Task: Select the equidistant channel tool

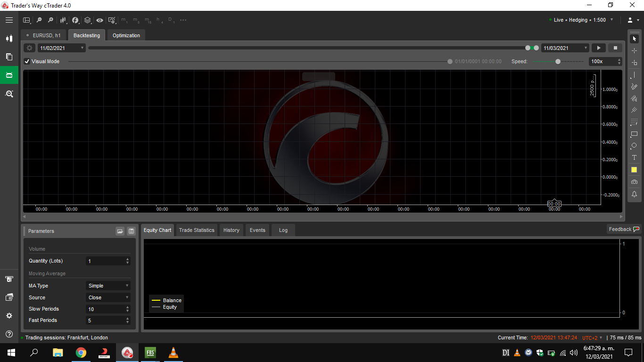Action: [634, 99]
